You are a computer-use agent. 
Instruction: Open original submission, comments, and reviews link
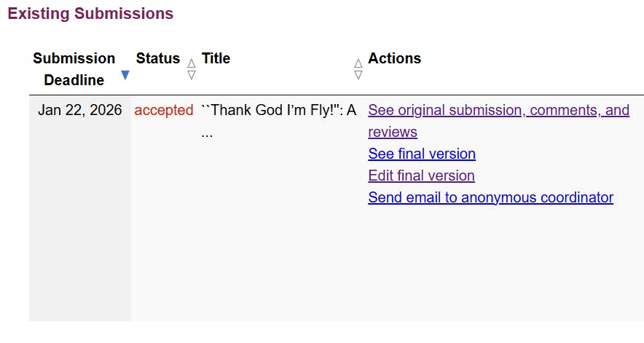[498, 111]
